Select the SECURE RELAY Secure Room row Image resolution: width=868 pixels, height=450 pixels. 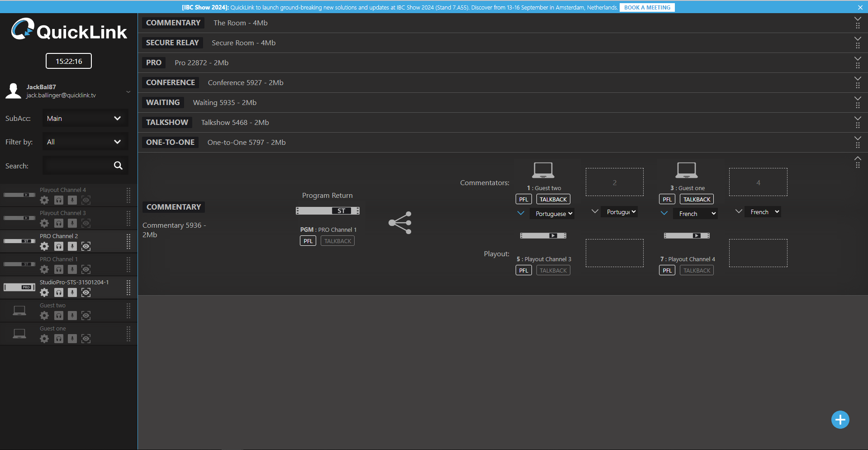503,43
